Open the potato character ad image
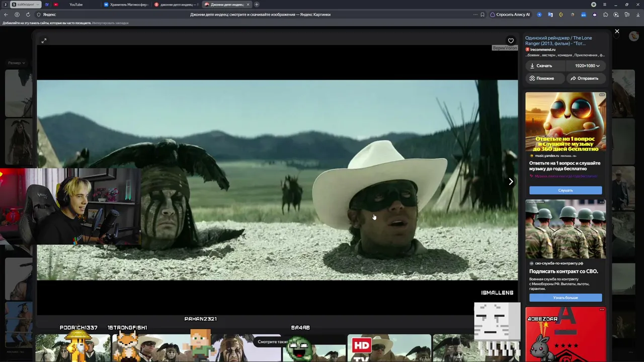This screenshot has height=362, width=644. point(566,122)
